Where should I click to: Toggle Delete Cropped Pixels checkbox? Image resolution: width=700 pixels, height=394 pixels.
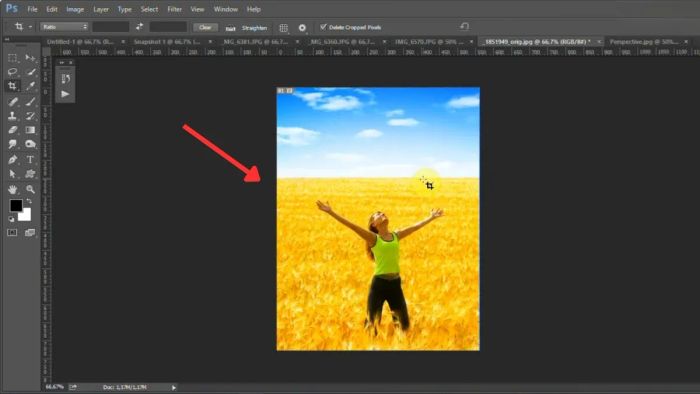323,27
